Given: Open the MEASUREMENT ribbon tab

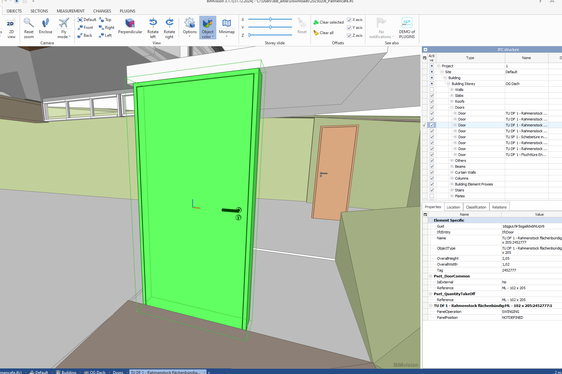Looking at the screenshot, I should click(70, 11).
